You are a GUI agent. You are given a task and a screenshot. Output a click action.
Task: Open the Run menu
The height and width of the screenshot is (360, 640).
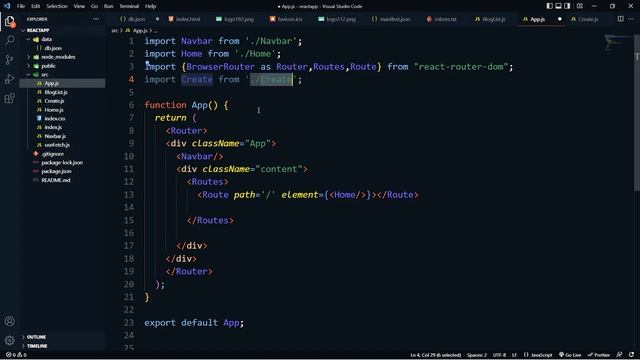(109, 6)
